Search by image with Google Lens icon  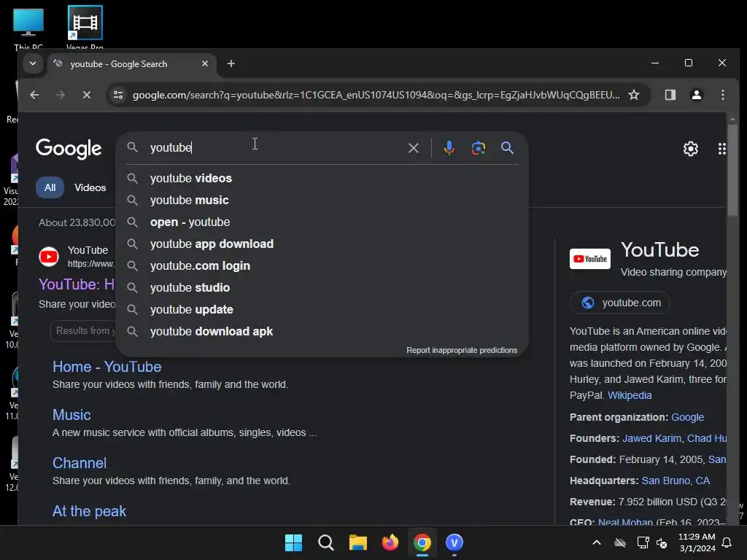479,148
